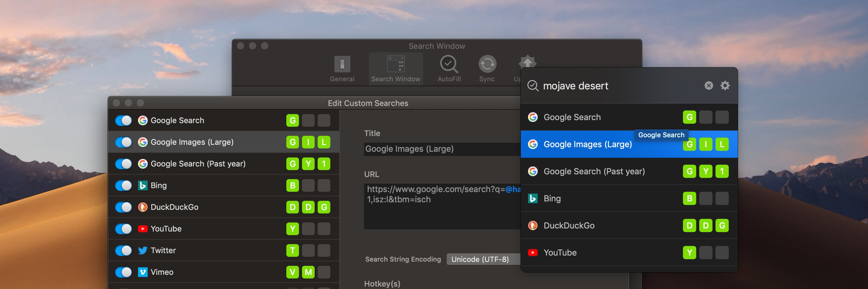Open the Search String Encoding dropdown
The height and width of the screenshot is (289, 868).
[x=482, y=259]
